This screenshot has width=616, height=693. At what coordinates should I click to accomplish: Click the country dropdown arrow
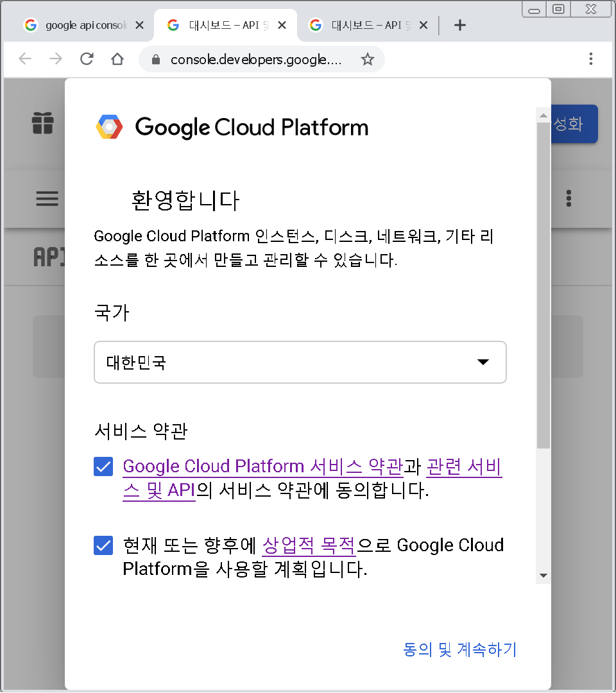click(x=483, y=362)
